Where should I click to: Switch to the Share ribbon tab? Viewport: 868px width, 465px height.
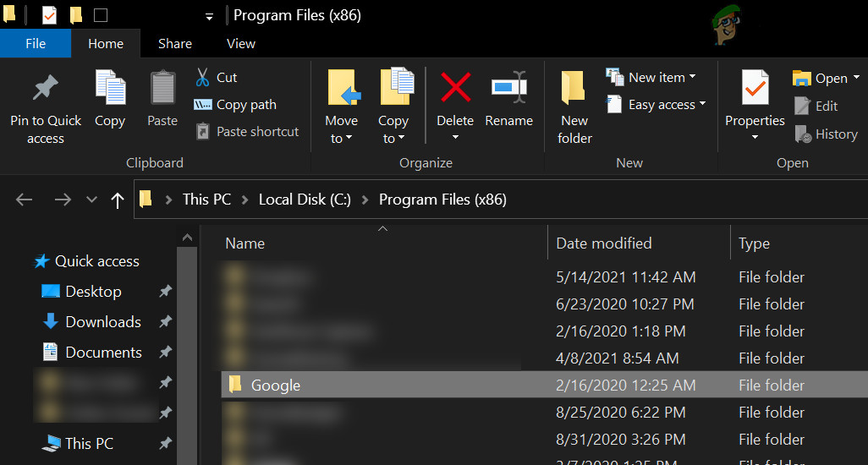tap(175, 44)
